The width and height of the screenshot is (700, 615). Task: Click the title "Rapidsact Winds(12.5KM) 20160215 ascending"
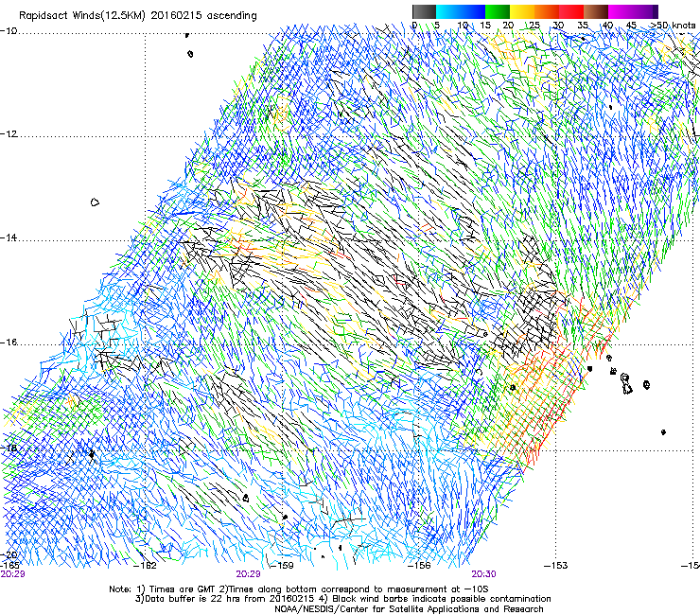(x=138, y=16)
